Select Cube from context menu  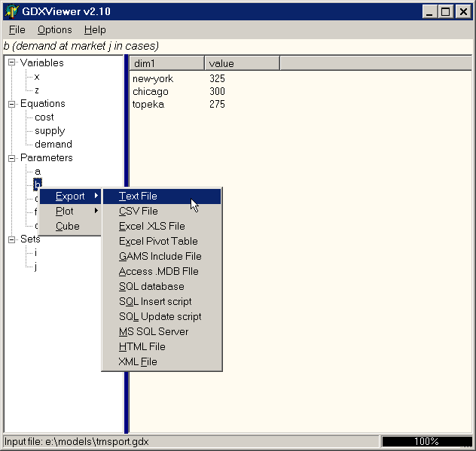[67, 227]
